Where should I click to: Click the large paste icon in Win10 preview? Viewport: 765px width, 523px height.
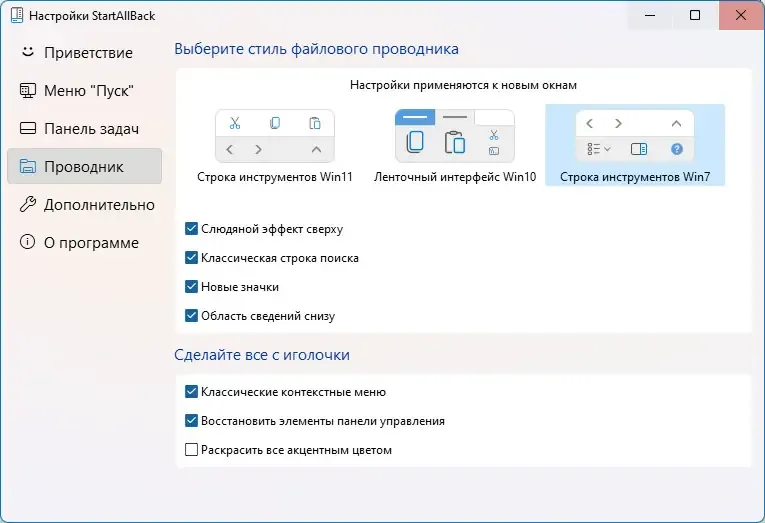pyautogui.click(x=455, y=142)
